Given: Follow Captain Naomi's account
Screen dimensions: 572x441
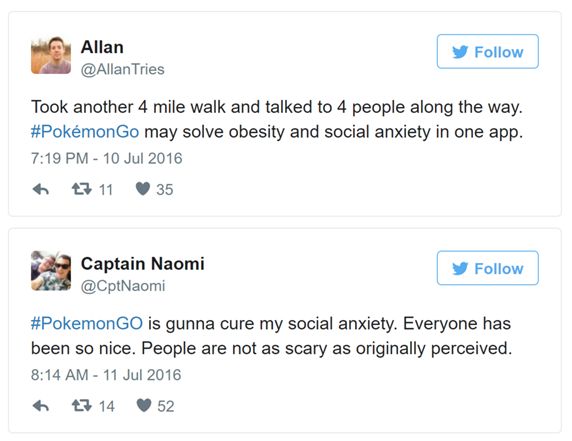Looking at the screenshot, I should [x=488, y=268].
